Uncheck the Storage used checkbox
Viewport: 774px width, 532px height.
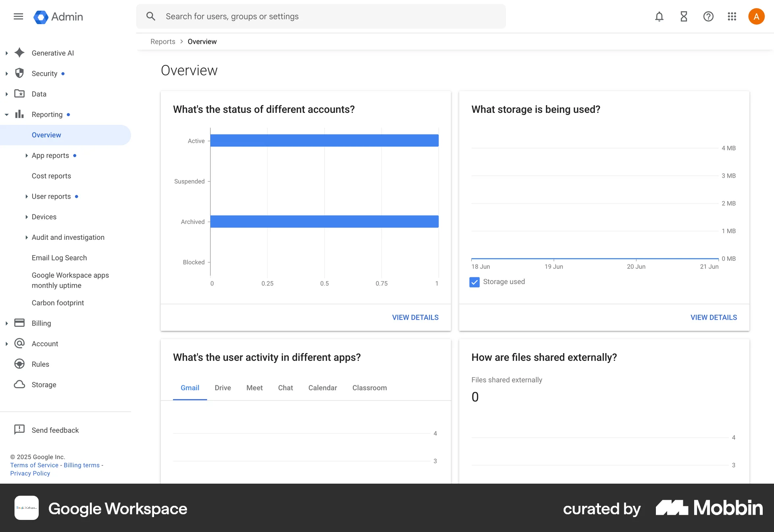474,282
